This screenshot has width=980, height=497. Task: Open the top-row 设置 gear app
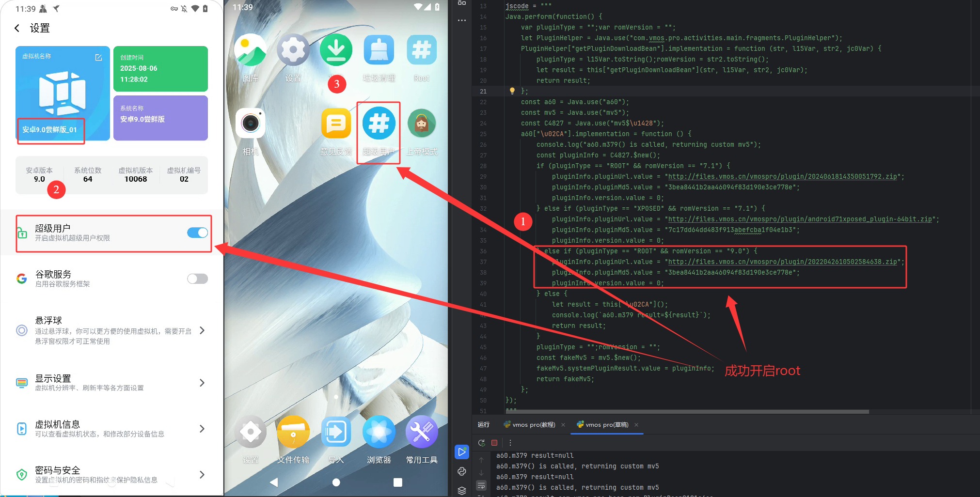coord(293,50)
